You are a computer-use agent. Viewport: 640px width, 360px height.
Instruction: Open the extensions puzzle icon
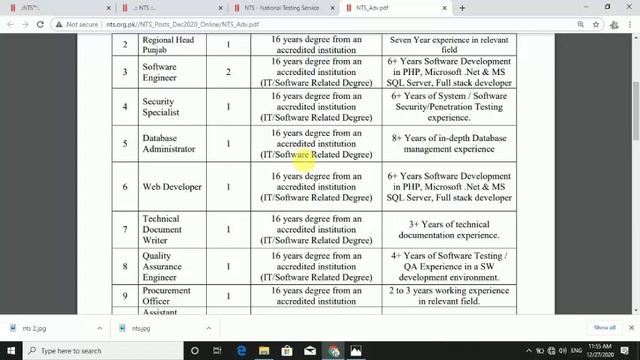click(614, 24)
